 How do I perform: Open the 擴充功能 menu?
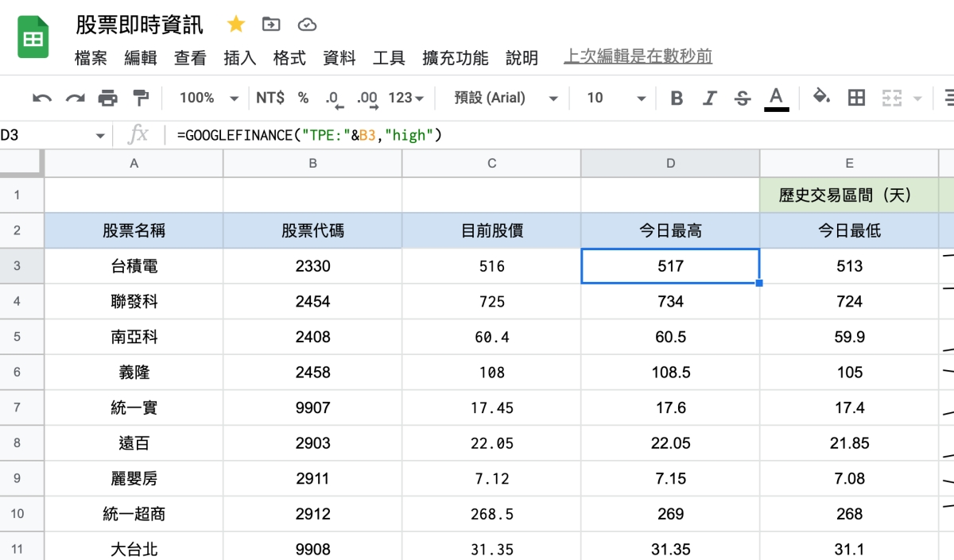coord(455,58)
